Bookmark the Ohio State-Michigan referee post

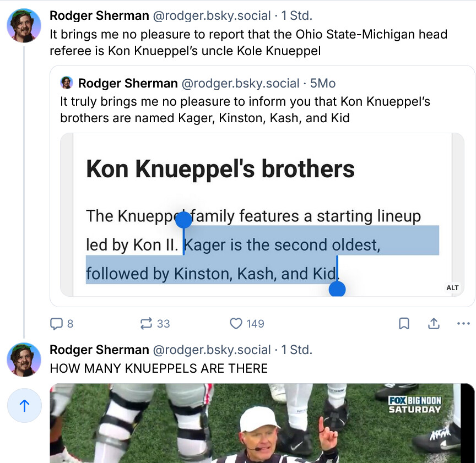404,324
